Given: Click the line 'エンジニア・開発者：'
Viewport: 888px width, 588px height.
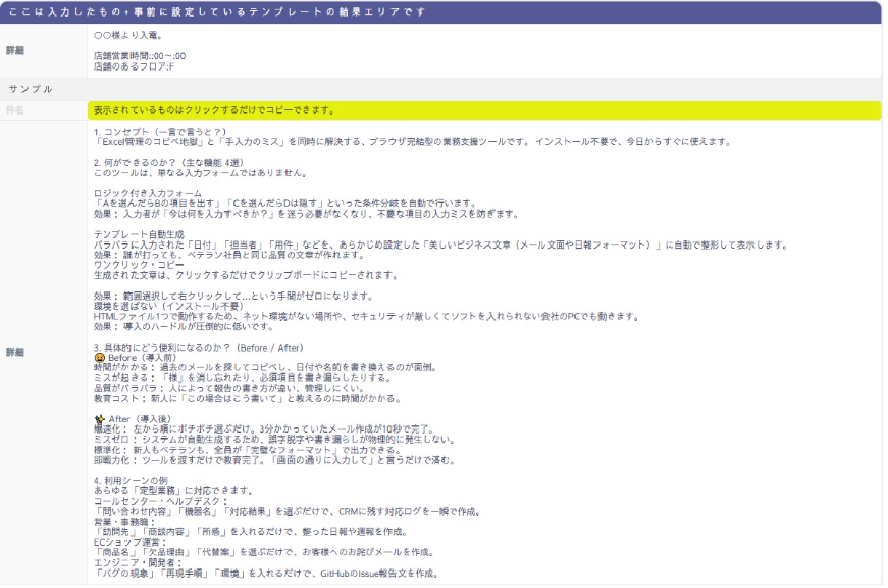Looking at the screenshot, I should pos(138,563).
